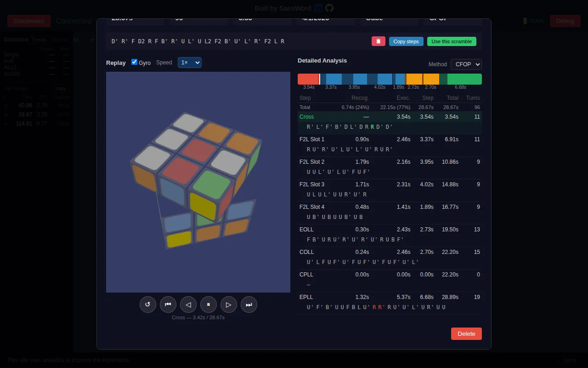Select the EPLL step row

[390, 297]
